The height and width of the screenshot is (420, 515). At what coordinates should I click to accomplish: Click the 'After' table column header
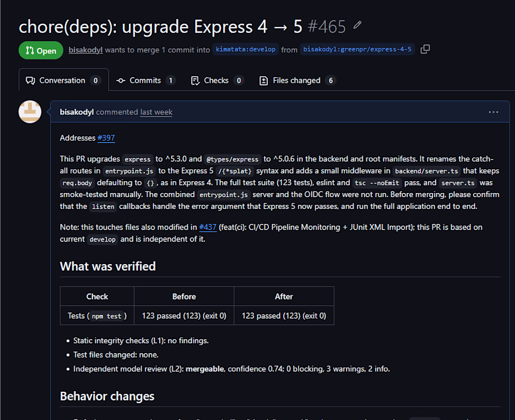[284, 296]
